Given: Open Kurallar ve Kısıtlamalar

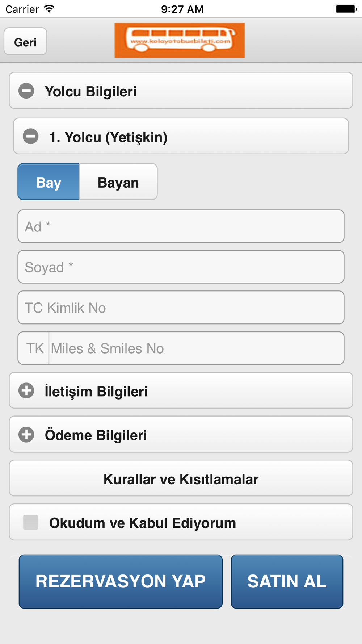Looking at the screenshot, I should click(181, 478).
